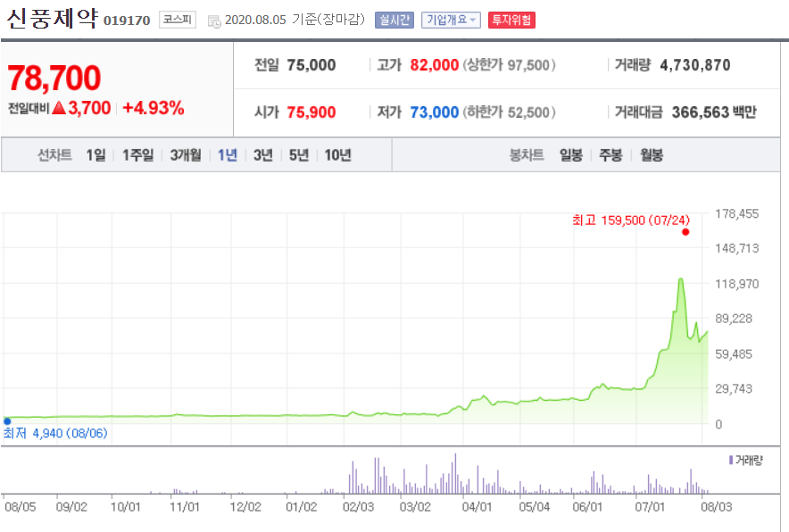Image resolution: width=789 pixels, height=532 pixels.
Task: Click the red up-triangle price change icon
Action: [x=59, y=108]
